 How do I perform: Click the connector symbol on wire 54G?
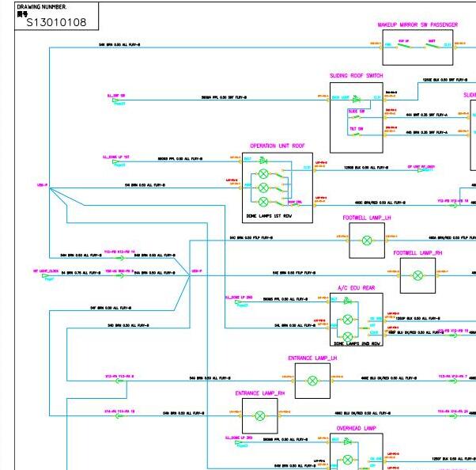[x=119, y=381]
